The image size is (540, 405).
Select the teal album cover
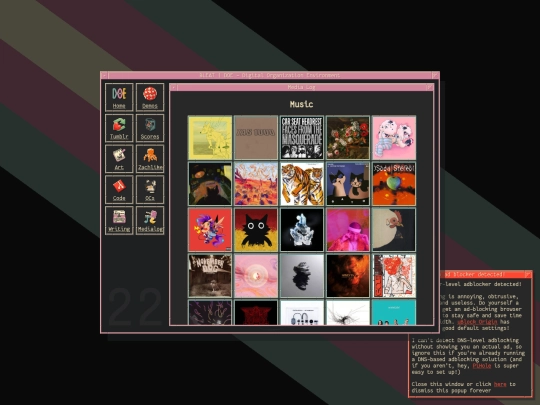coord(394,312)
